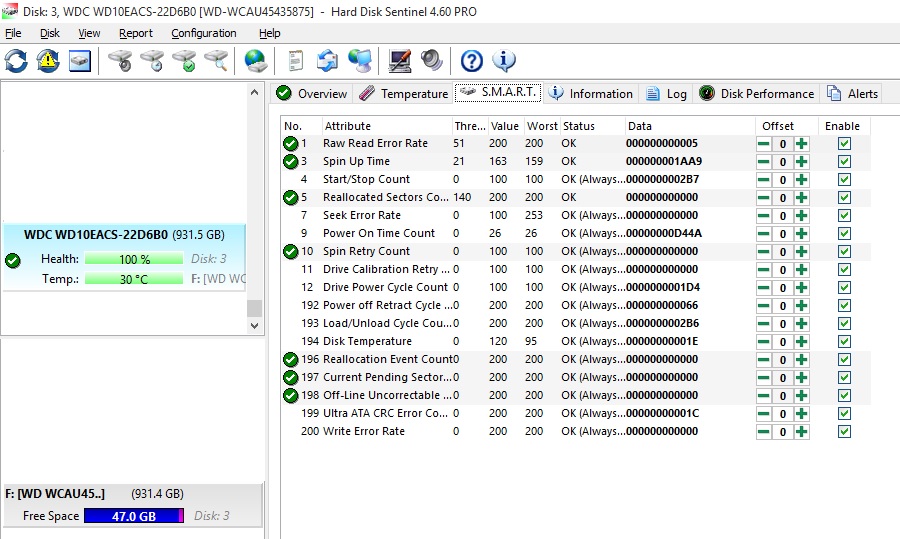Image resolution: width=900 pixels, height=539 pixels.
Task: Open the Help menu
Action: tap(270, 33)
